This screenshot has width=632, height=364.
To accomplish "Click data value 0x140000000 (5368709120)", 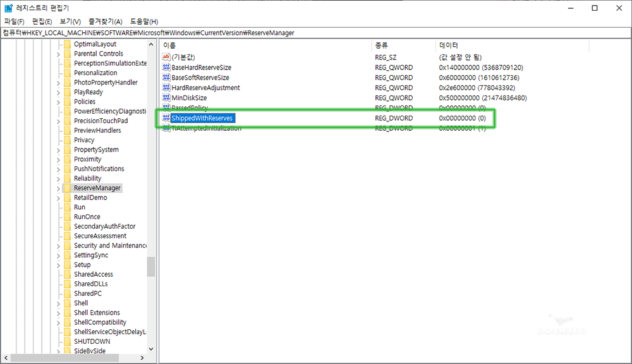I will pyautogui.click(x=481, y=68).
